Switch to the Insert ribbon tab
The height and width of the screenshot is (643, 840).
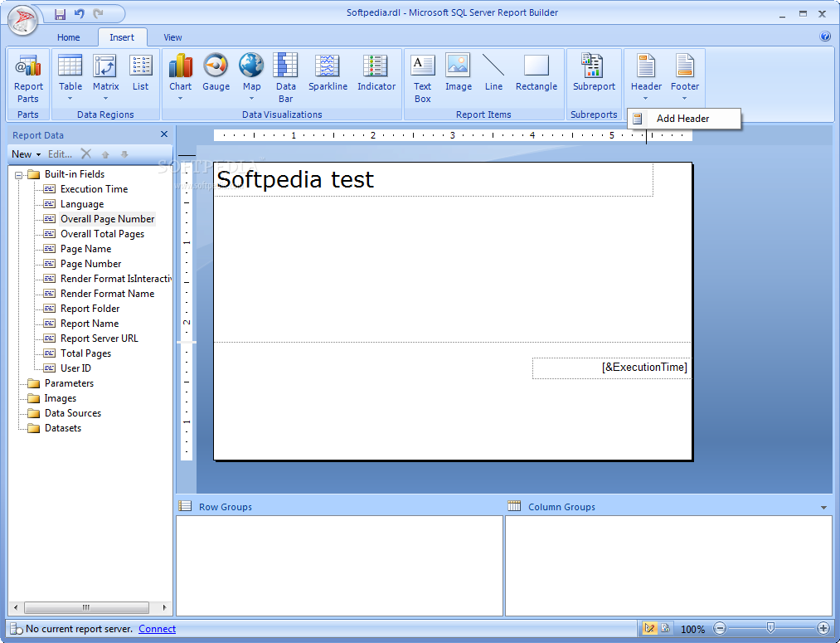pos(122,37)
